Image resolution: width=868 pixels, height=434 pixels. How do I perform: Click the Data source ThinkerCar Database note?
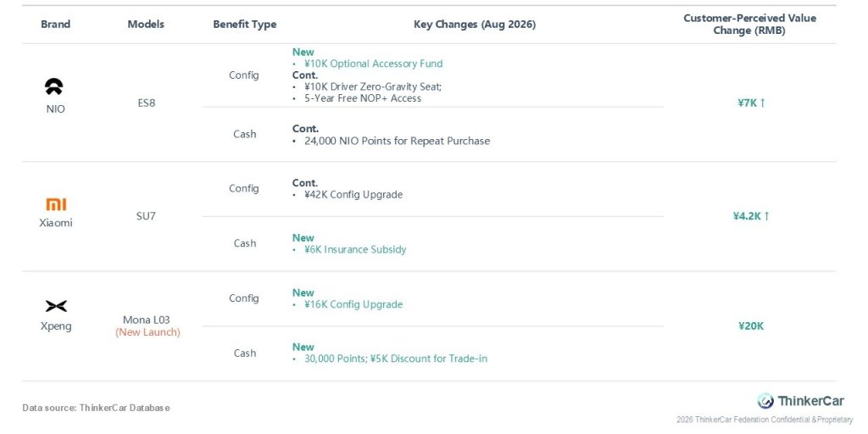point(96,408)
